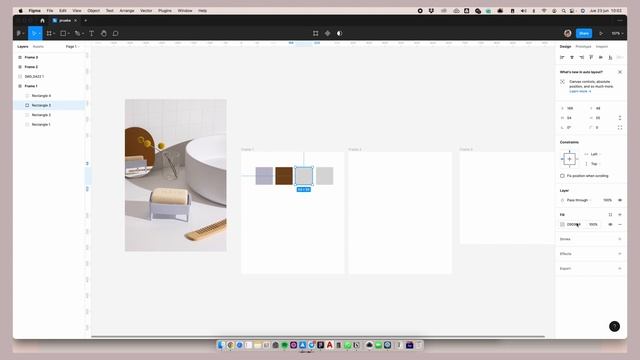Add an effect with plus icon
This screenshot has height=360, width=640.
620,254
